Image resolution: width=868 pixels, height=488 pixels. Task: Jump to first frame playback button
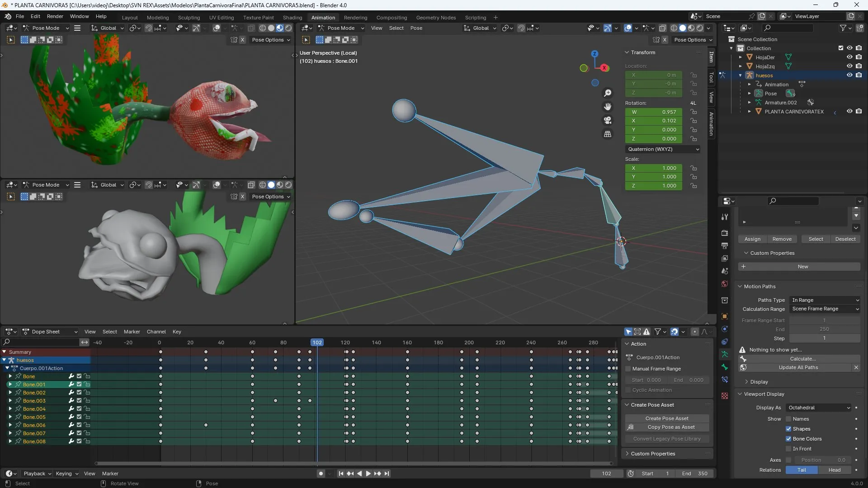click(341, 474)
